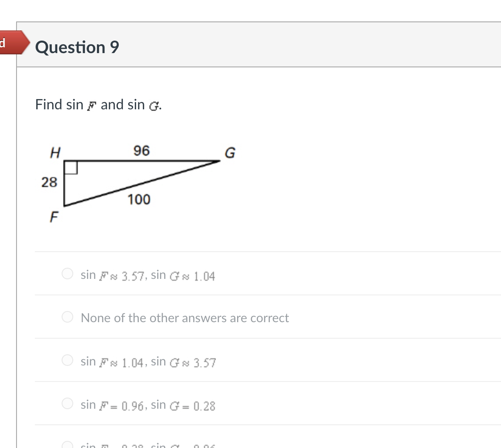Select the partially visible last answer radio button
This screenshot has width=501, height=448.
(x=67, y=445)
